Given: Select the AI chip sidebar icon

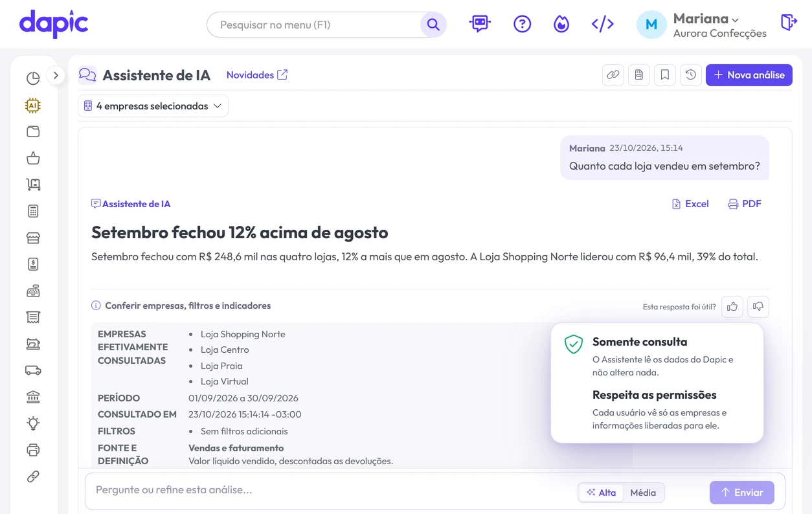Looking at the screenshot, I should click(33, 105).
